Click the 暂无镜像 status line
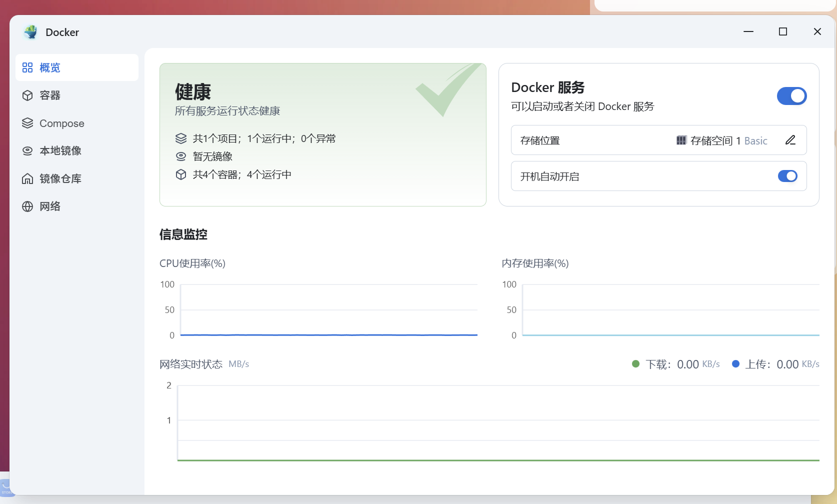This screenshot has width=837, height=504. click(x=212, y=156)
